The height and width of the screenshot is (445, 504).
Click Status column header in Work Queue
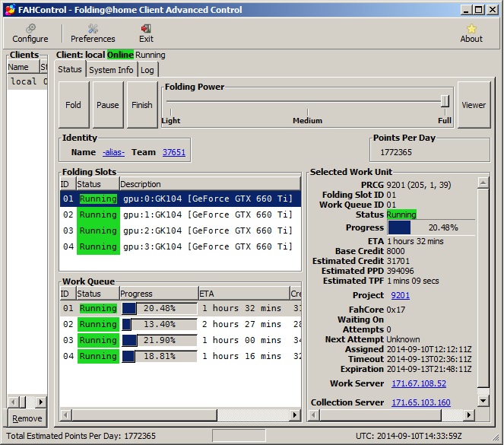pyautogui.click(x=98, y=294)
